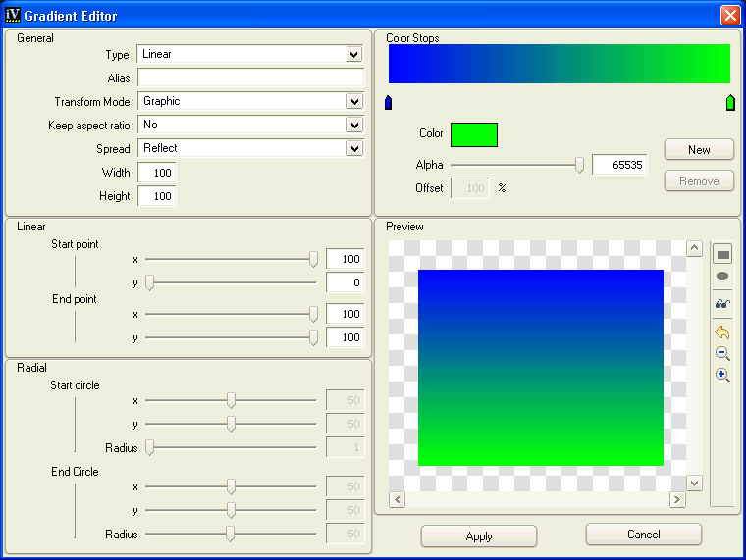Viewport: 746px width, 560px height.
Task: Cancel the gradient editor dialog
Action: point(643,535)
